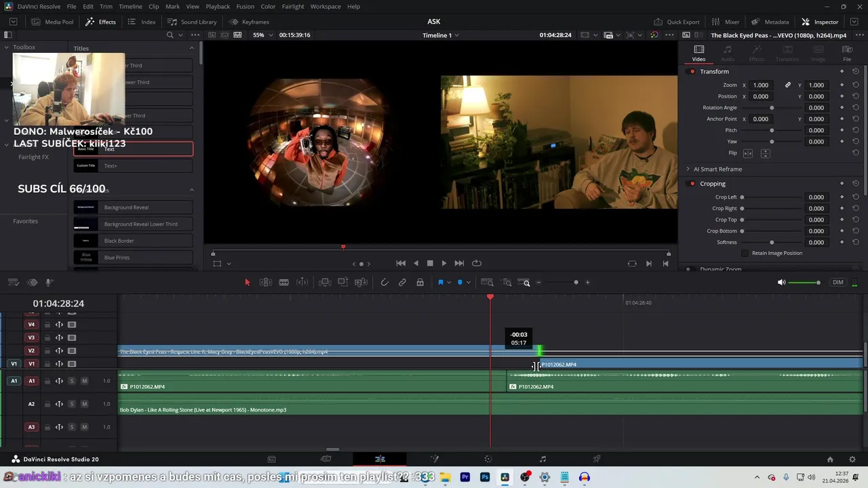Click the Insert Clip edit icon
Image resolution: width=868 pixels, height=488 pixels.
(325, 283)
